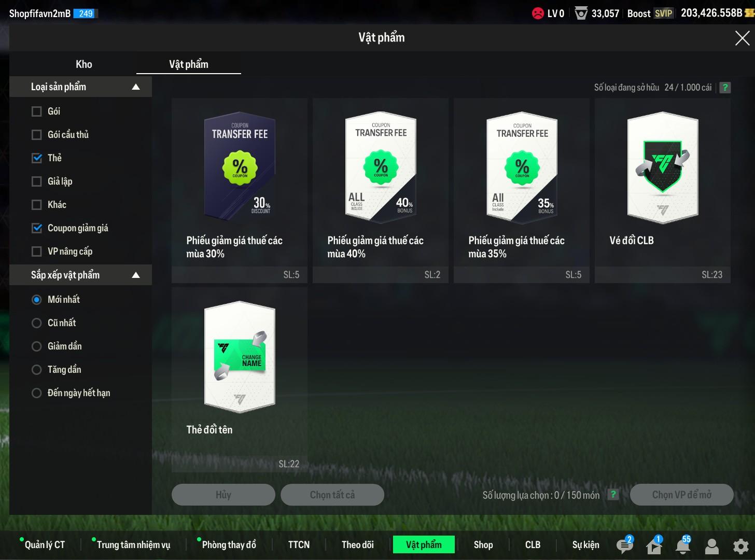Screen dimensions: 755x560
Task: Enable the VP nâng cấp checkbox
Action: coord(37,251)
